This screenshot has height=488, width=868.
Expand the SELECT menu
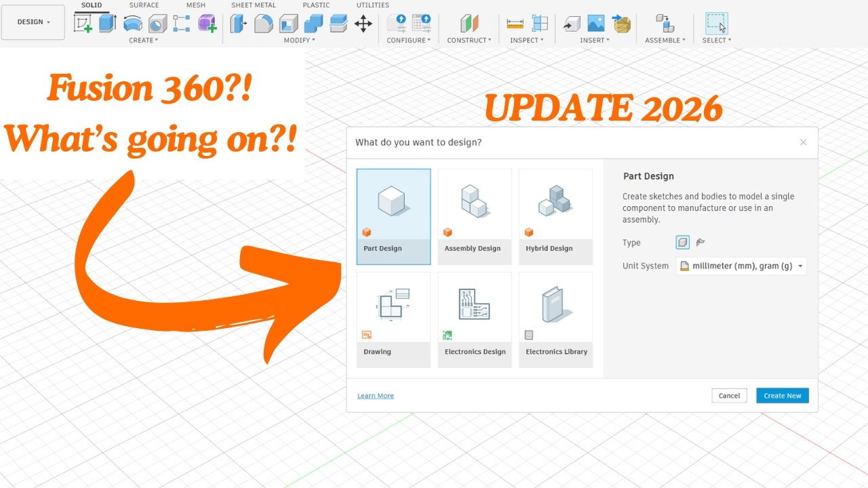(717, 41)
